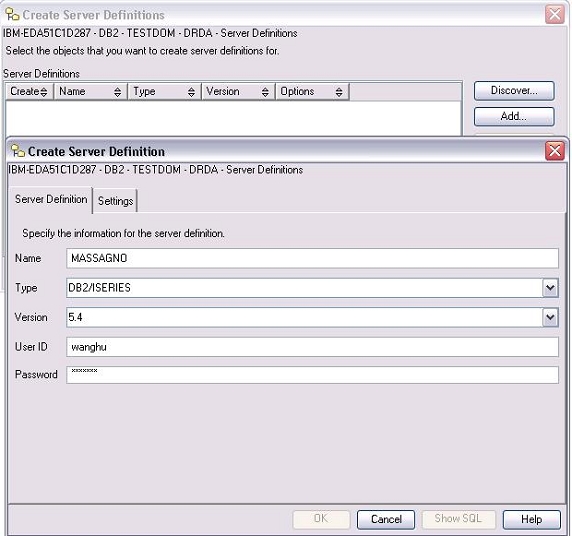Click the Version combo box showing 5.4
Viewport: 572px width, 536px height.
312,317
